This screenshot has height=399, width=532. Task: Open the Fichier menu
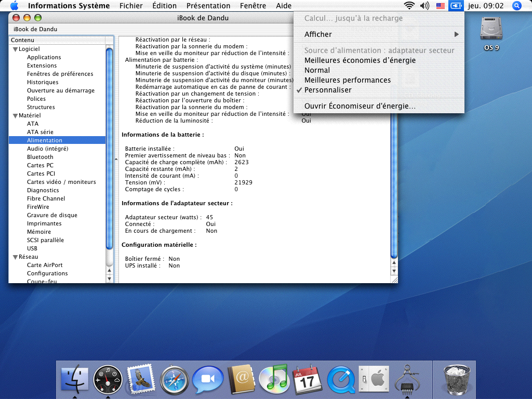(x=131, y=6)
